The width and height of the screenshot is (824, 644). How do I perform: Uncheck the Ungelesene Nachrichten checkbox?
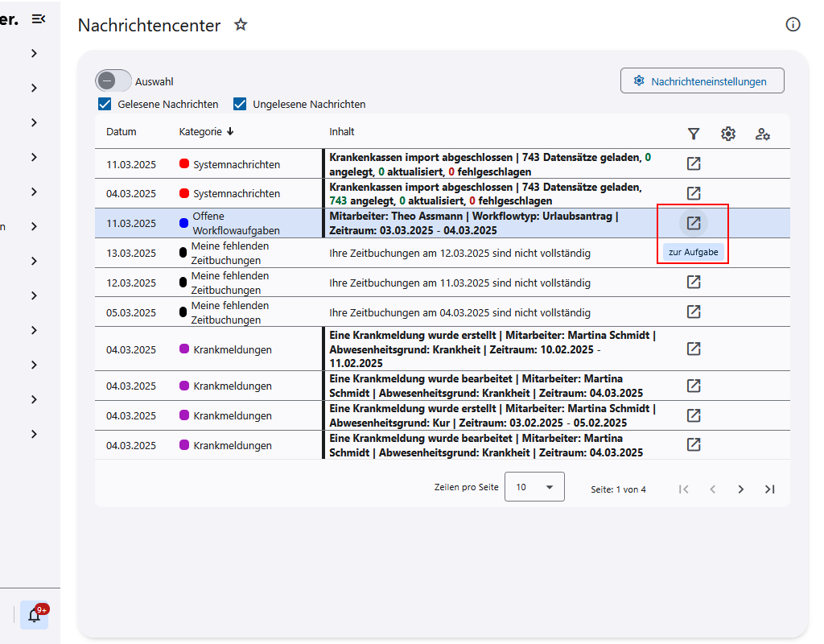pyautogui.click(x=240, y=104)
